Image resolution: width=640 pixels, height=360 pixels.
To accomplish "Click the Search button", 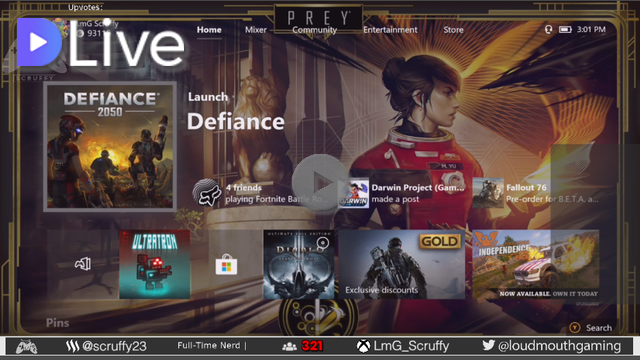I will tap(599, 328).
